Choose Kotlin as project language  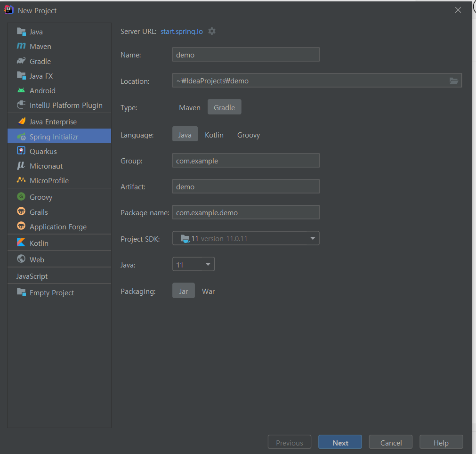pyautogui.click(x=214, y=135)
